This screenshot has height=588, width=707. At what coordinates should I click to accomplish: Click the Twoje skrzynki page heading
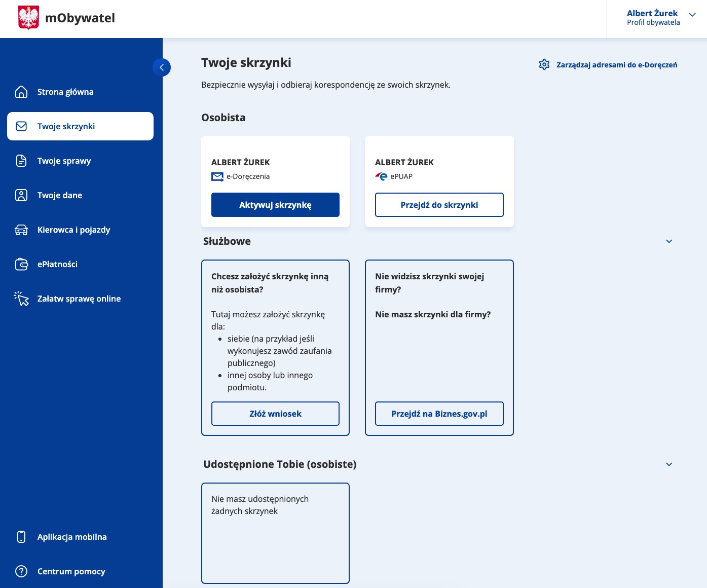coord(246,62)
